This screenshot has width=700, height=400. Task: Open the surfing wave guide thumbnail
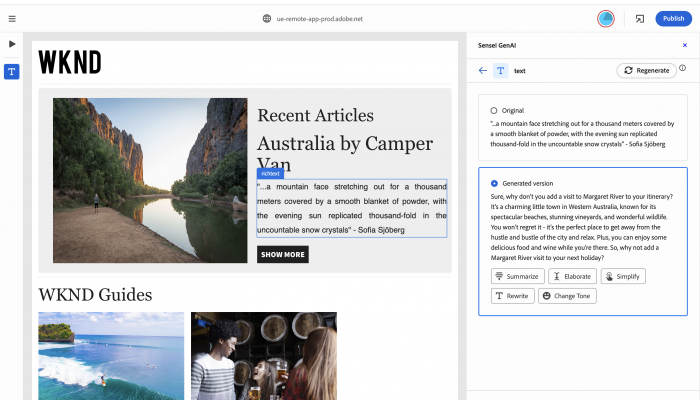(111, 356)
